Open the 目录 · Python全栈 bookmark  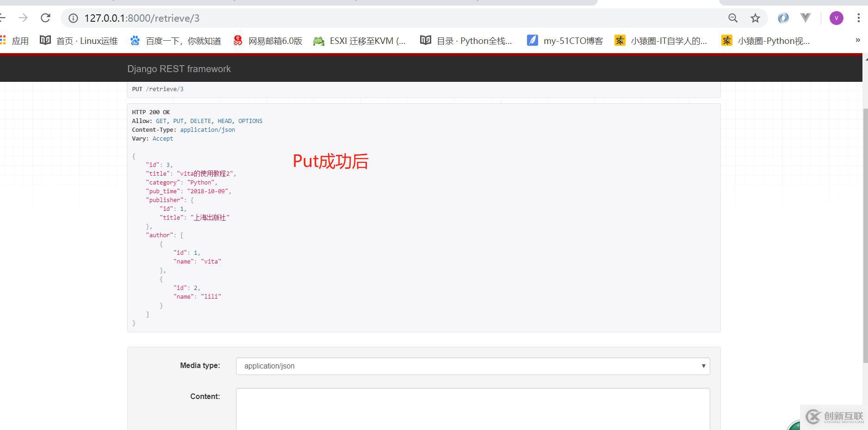tap(466, 41)
